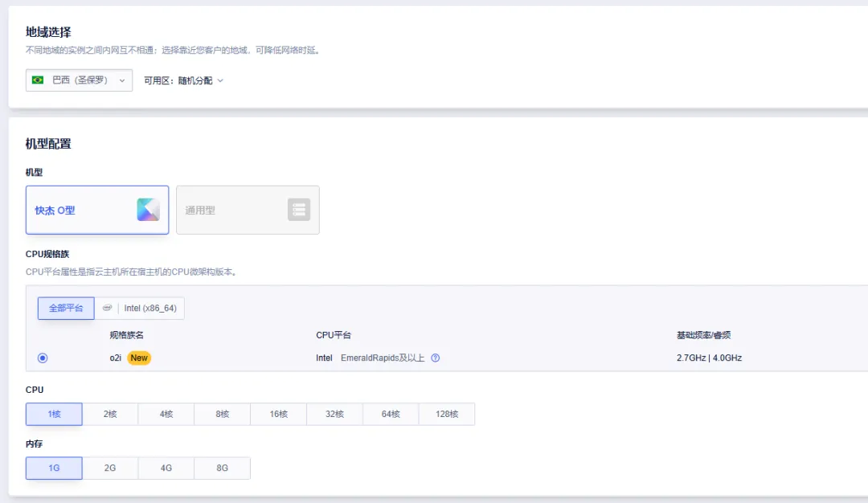Switch to the 全部平台 tab

(x=66, y=308)
